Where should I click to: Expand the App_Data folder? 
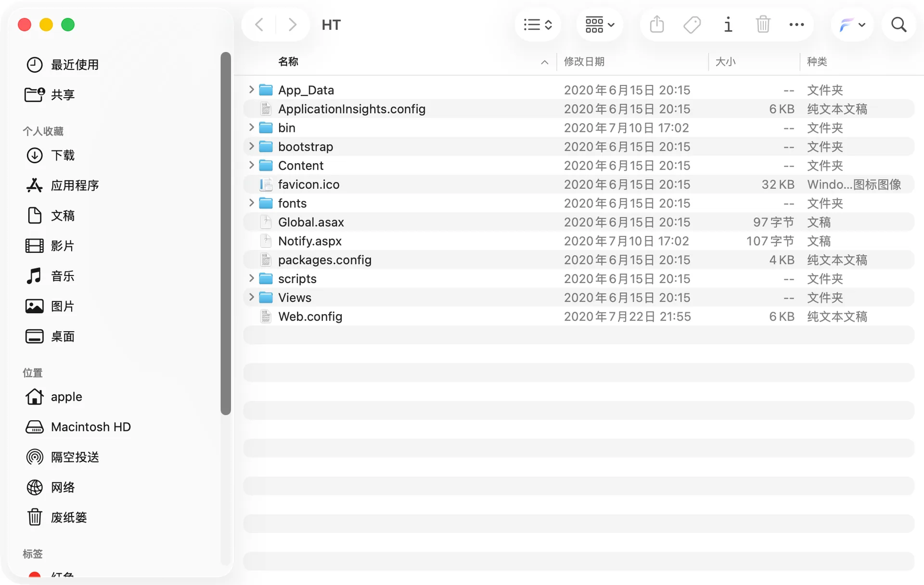click(x=251, y=90)
